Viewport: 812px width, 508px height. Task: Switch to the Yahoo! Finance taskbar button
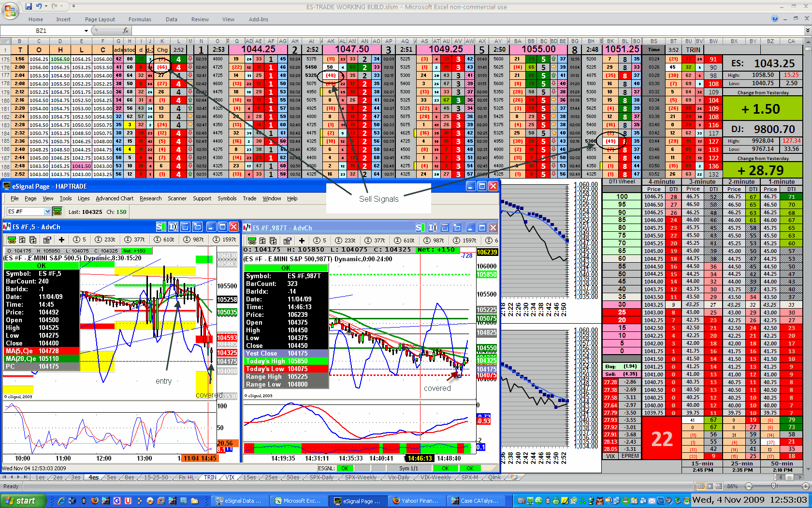pos(416,501)
